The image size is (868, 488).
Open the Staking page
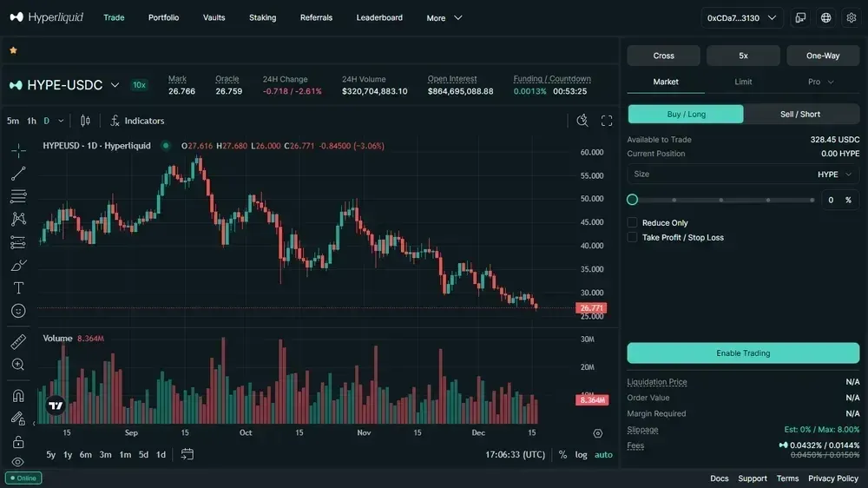(262, 17)
